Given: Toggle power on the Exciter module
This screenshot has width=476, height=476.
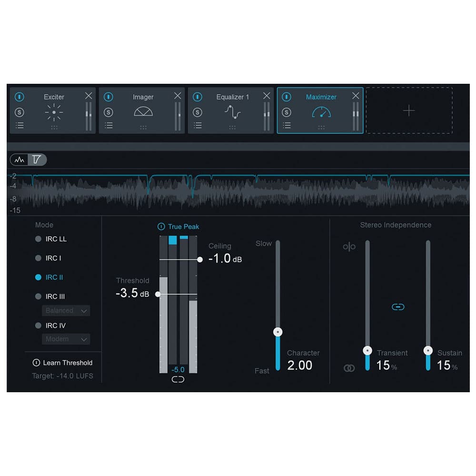Looking at the screenshot, I should (x=20, y=97).
